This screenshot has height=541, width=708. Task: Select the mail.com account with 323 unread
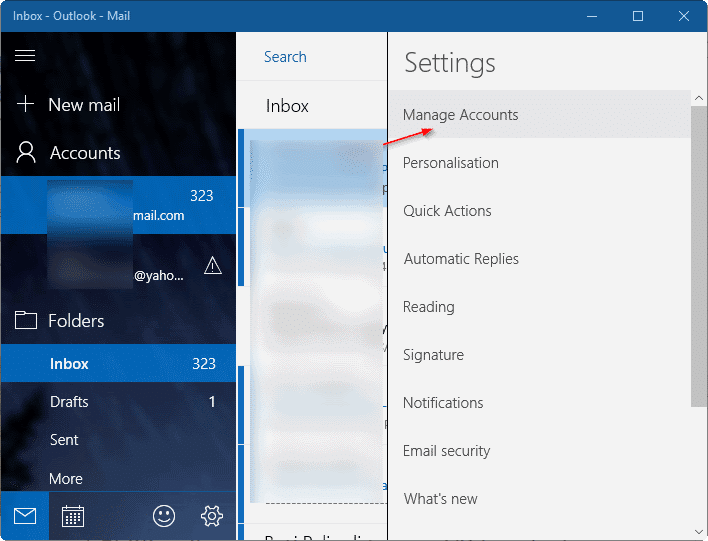(x=118, y=205)
